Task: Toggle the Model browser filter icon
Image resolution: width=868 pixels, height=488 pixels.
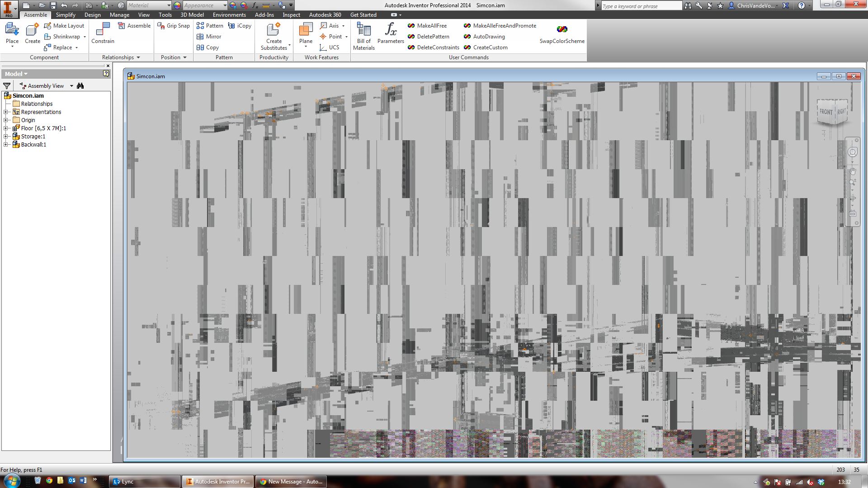Action: coord(6,85)
